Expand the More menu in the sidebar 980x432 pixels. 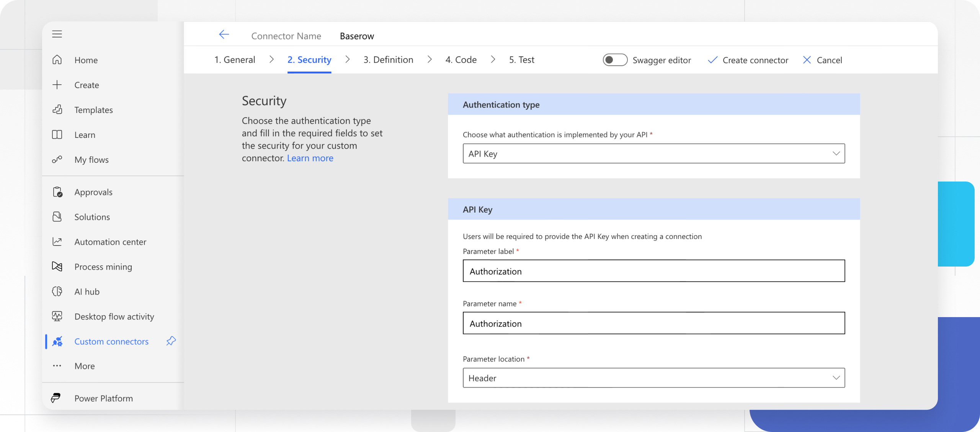point(84,366)
